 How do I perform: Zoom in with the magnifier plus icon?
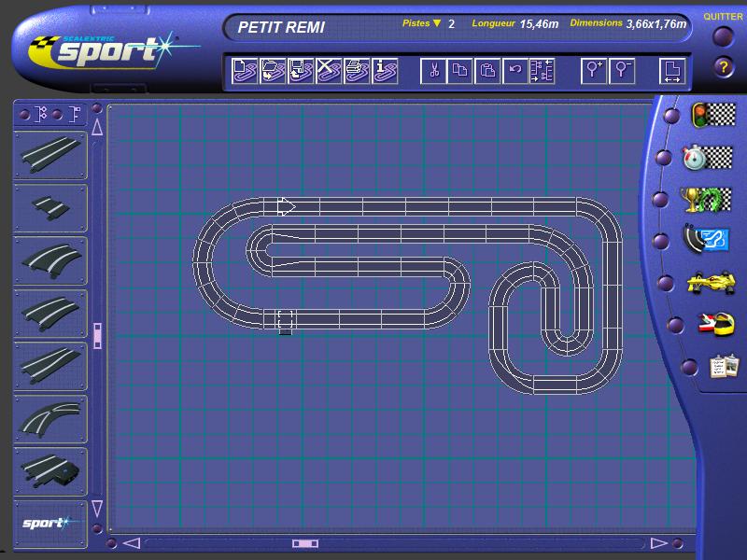(x=594, y=71)
